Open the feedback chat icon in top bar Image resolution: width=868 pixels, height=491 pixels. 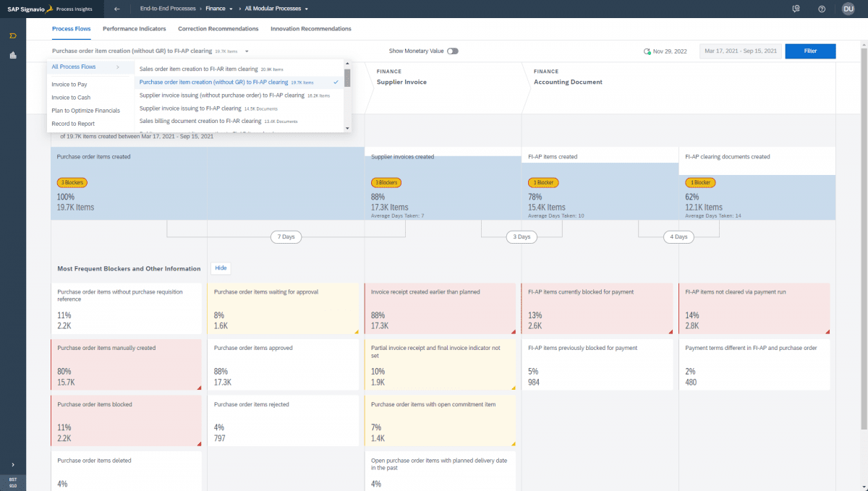tap(796, 9)
